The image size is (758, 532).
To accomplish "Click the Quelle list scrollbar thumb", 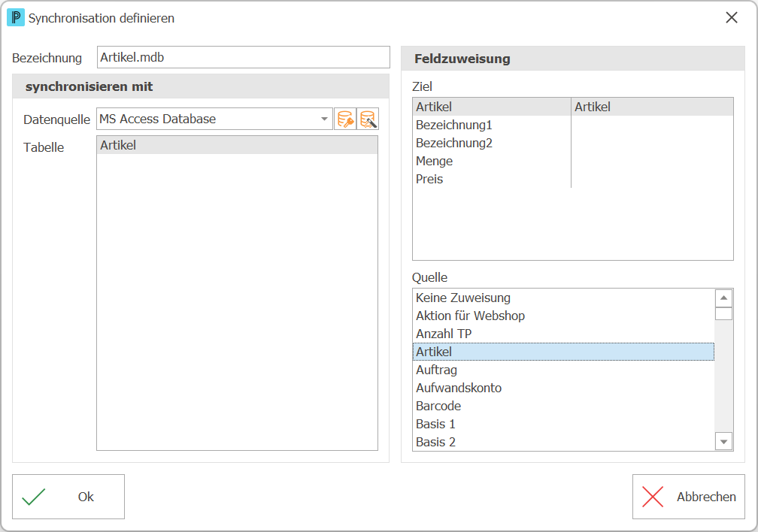I will pos(723,313).
